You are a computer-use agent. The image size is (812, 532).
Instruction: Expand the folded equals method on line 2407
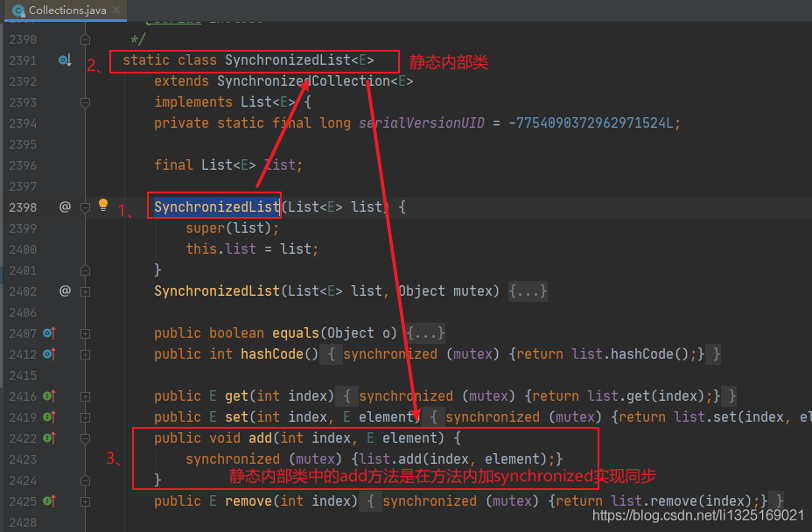[x=86, y=333]
